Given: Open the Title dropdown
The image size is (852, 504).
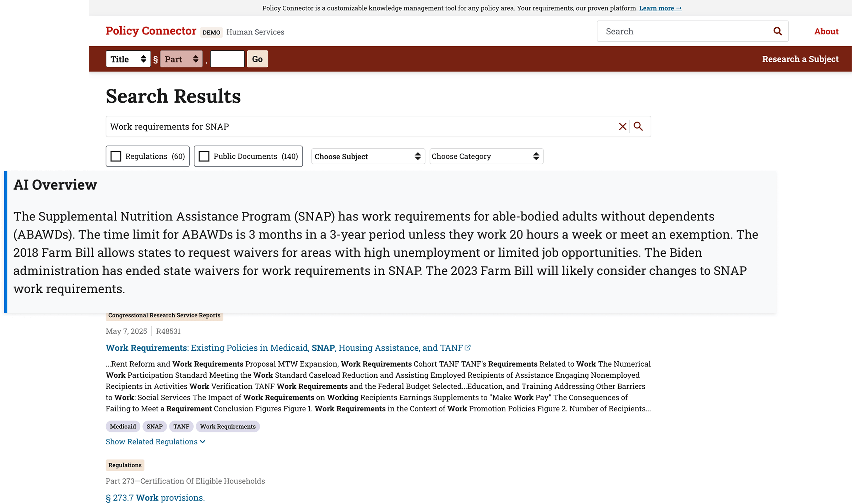Looking at the screenshot, I should point(128,59).
